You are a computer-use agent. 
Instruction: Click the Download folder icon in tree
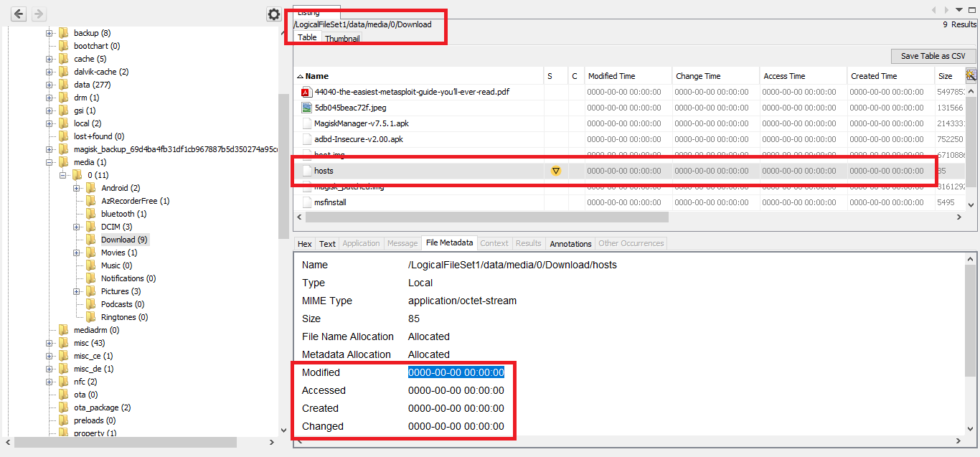pos(91,240)
